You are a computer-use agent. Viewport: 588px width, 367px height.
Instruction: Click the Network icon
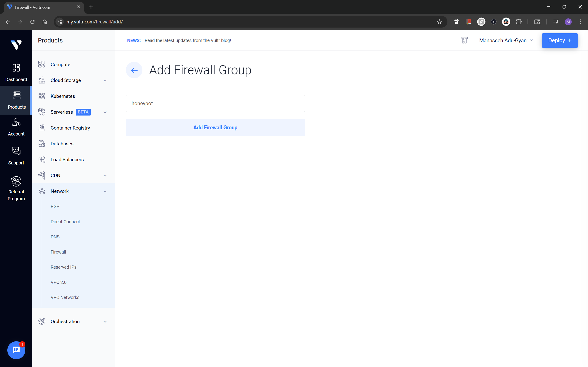pyautogui.click(x=42, y=191)
